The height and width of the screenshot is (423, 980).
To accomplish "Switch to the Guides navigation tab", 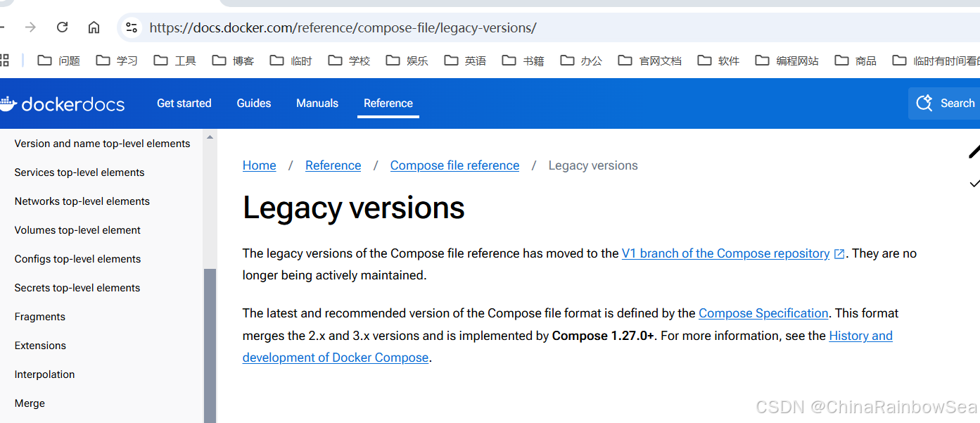I will [253, 103].
